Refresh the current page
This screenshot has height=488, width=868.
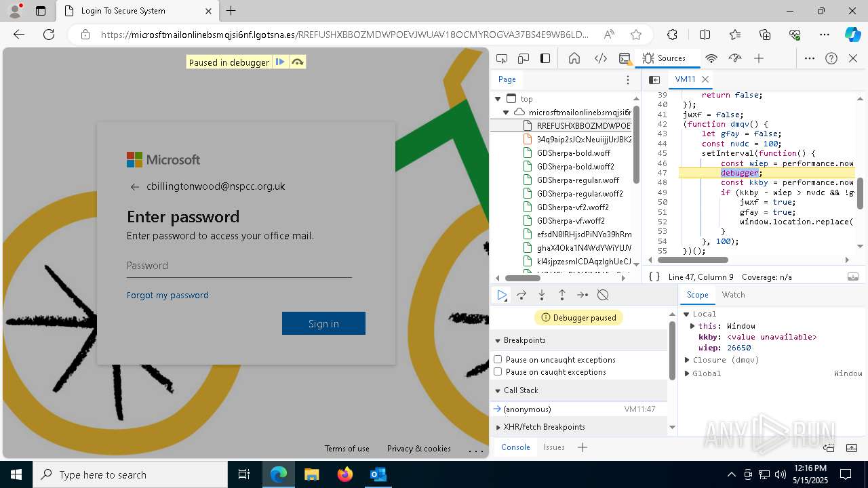point(49,35)
